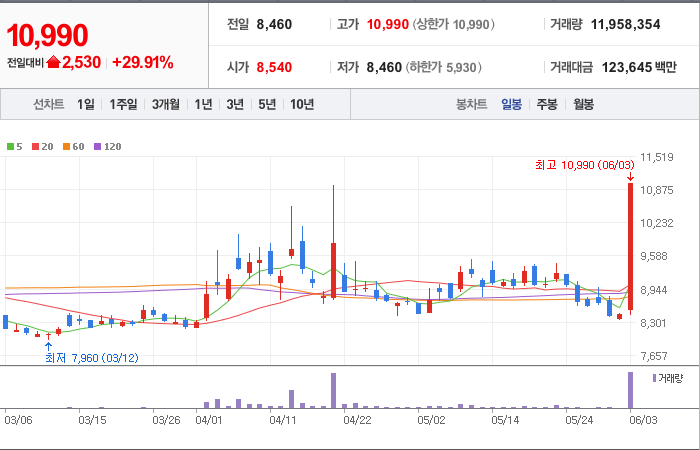Viewport: 700px width, 450px height.
Task: Click the purple 120-day moving average swatch
Action: (98, 146)
